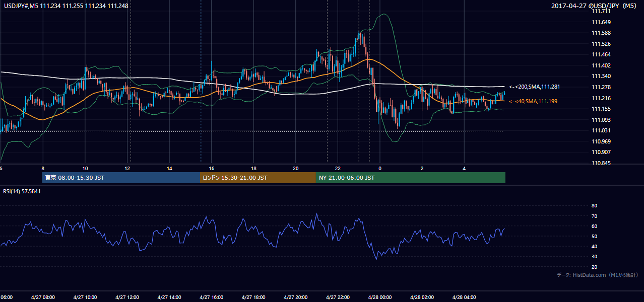This screenshot has height=302, width=644.
Task: Click the 4/27 08:00 date label
Action: pos(43,297)
